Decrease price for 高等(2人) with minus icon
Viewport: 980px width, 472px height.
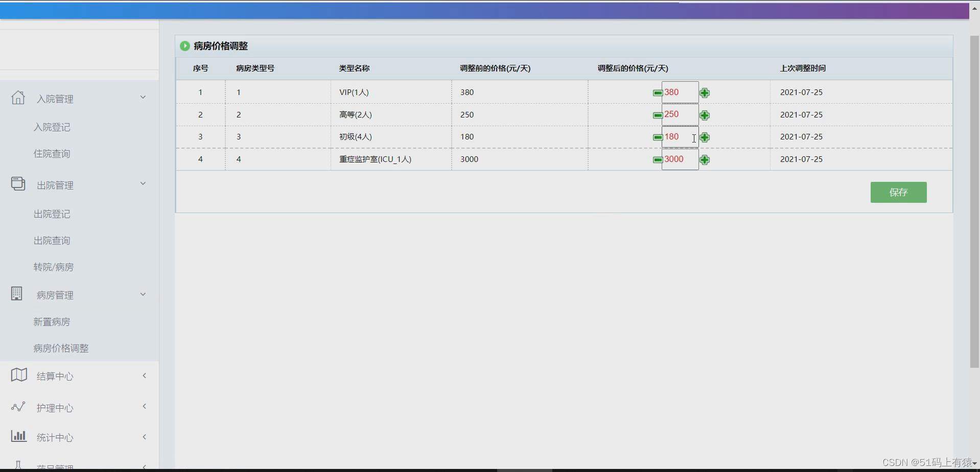pyautogui.click(x=658, y=115)
